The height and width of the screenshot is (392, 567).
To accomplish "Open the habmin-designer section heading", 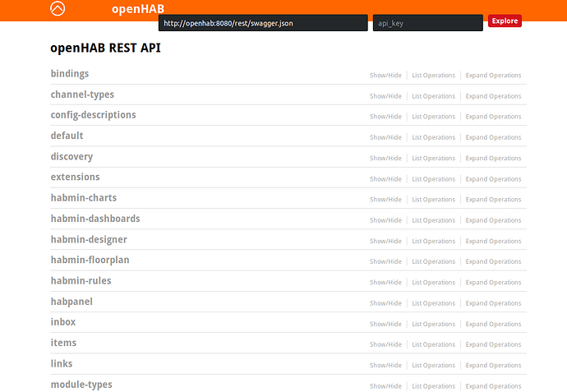I will (x=89, y=239).
